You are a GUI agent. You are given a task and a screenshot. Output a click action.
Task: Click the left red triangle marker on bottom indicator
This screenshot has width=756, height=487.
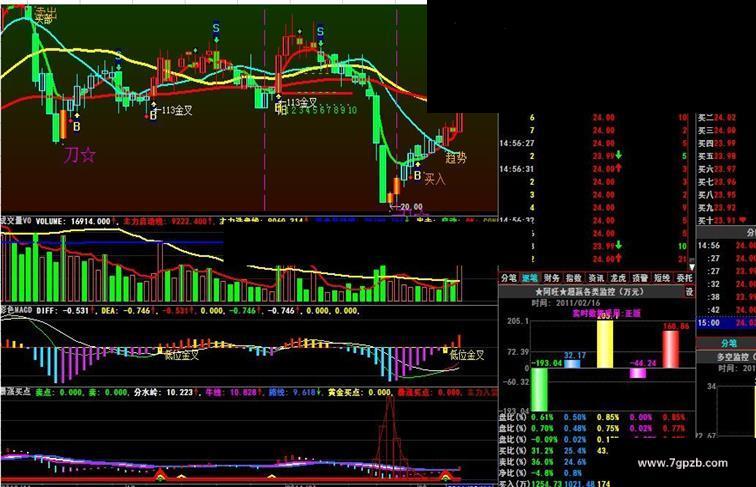point(160,476)
